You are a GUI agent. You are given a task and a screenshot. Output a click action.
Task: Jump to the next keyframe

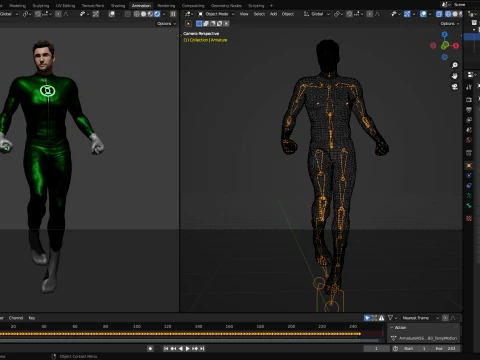point(195,348)
